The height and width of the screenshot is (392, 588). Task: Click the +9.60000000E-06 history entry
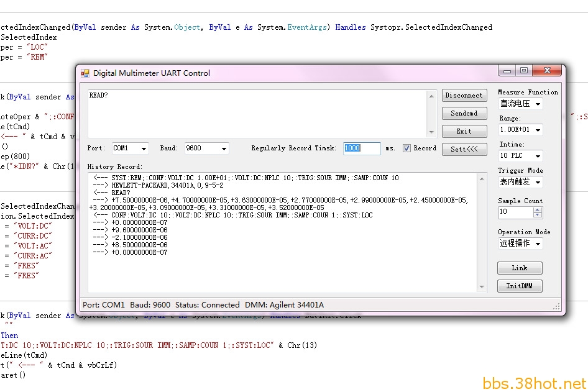[x=130, y=230]
